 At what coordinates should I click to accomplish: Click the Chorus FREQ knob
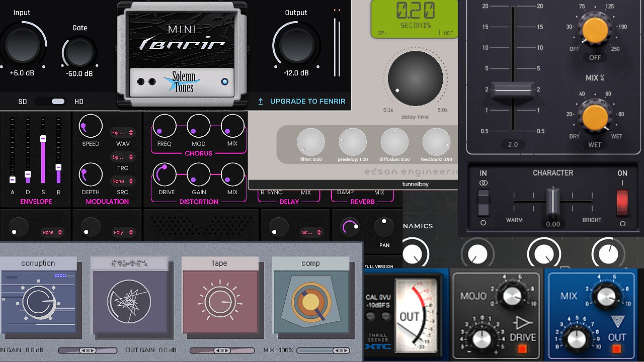pyautogui.click(x=165, y=126)
